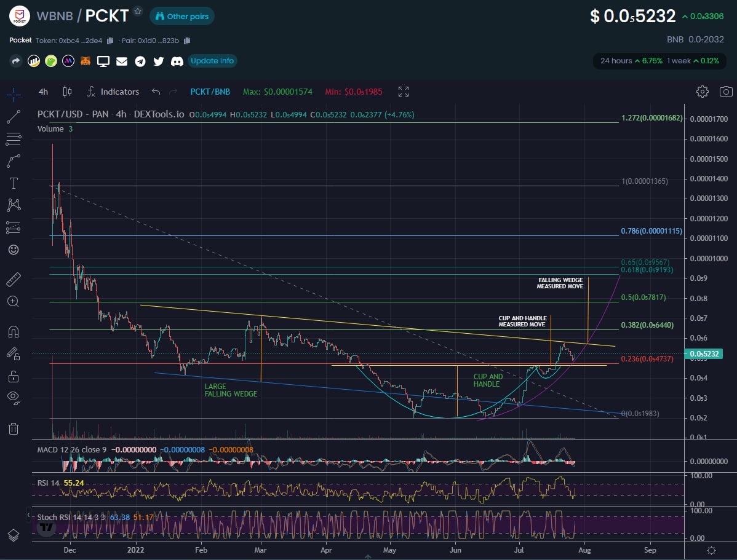The height and width of the screenshot is (560, 737).
Task: Collapse pane with small left arrow near Stoch RSI
Action: (28, 515)
